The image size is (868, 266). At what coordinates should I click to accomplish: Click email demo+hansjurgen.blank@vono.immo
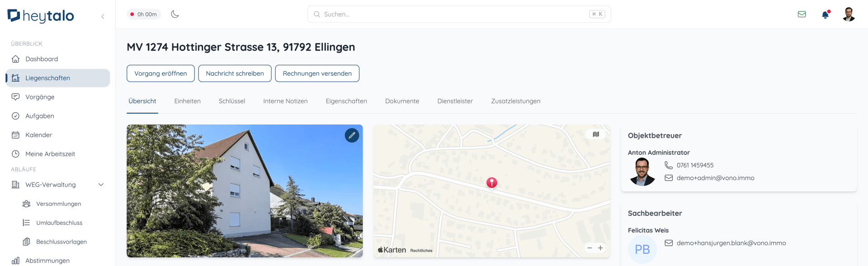pyautogui.click(x=731, y=243)
